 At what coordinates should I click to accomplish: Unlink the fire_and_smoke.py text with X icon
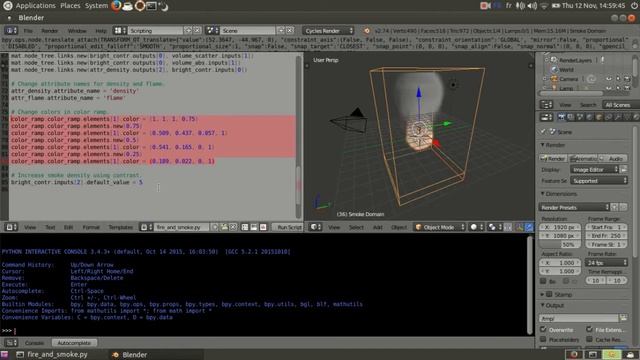point(233,227)
